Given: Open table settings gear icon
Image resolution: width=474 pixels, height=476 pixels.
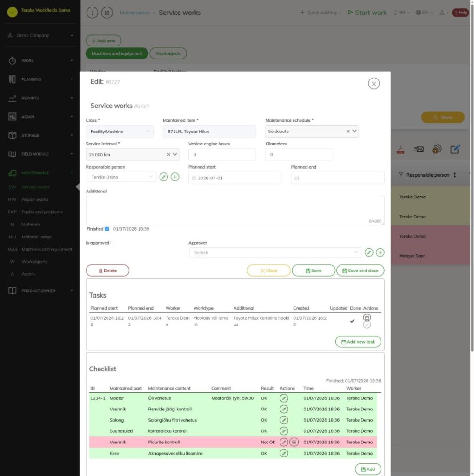Looking at the screenshot, I should coord(437,149).
